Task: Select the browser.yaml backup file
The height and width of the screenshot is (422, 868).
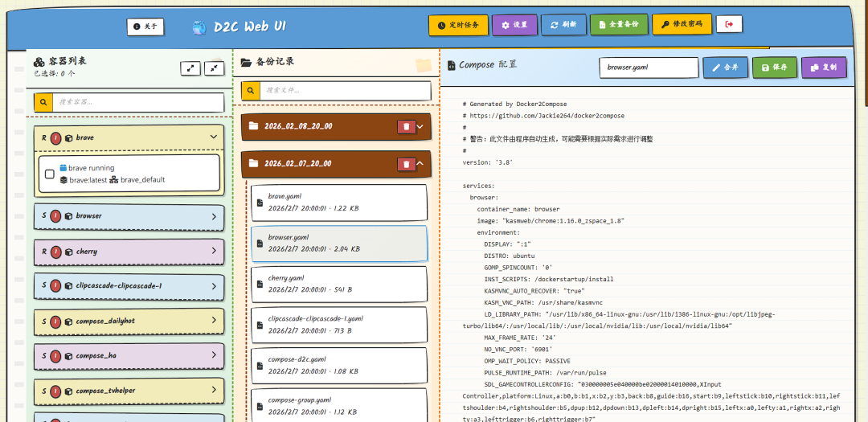Action: (339, 244)
